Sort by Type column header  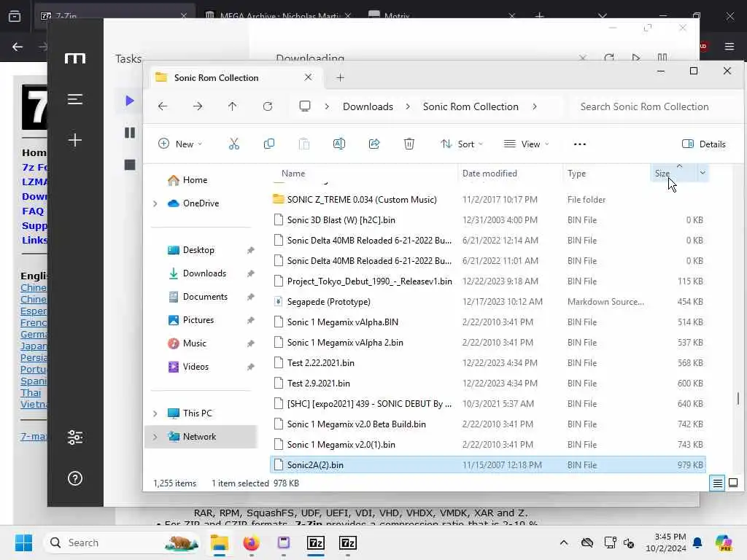(x=576, y=174)
